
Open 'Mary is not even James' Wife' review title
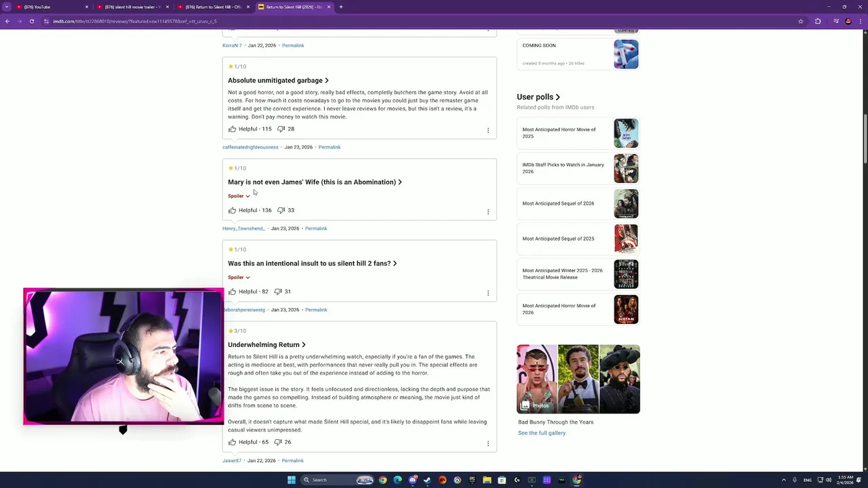coord(315,182)
